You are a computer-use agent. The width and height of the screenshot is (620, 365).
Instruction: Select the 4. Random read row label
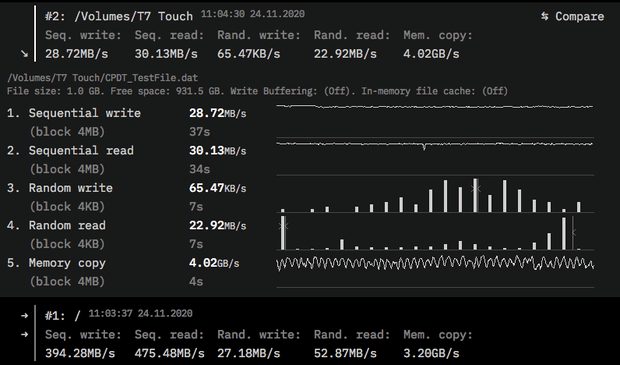tap(56, 225)
